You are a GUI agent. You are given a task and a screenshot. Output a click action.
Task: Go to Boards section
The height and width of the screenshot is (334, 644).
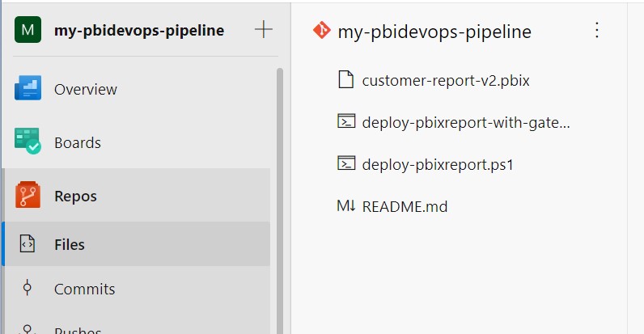[78, 143]
